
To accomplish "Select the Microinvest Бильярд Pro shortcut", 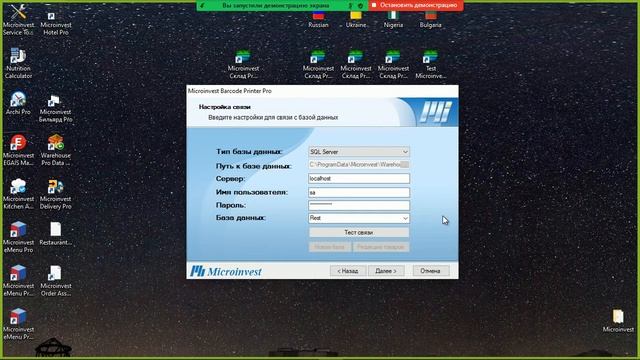I will tap(56, 108).
